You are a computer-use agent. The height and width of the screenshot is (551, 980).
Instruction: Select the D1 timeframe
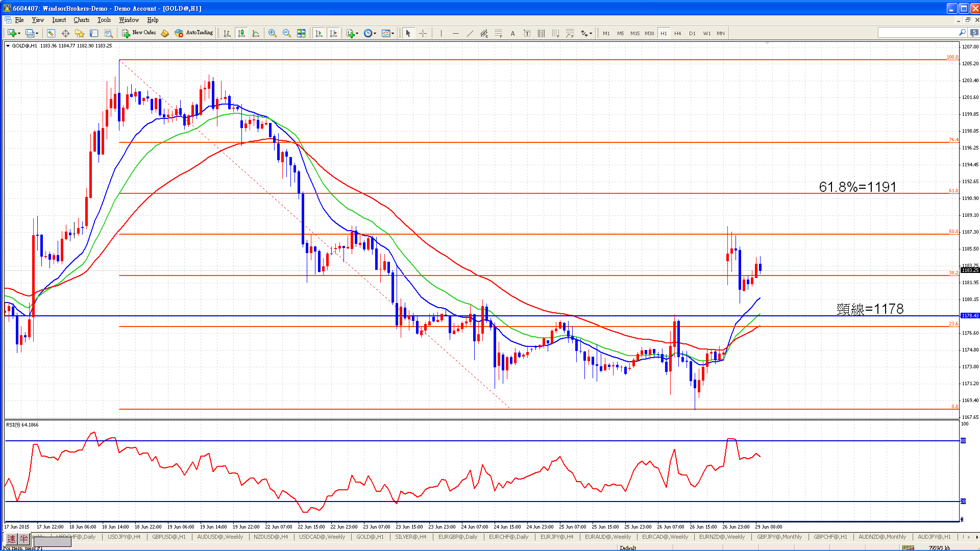[692, 33]
